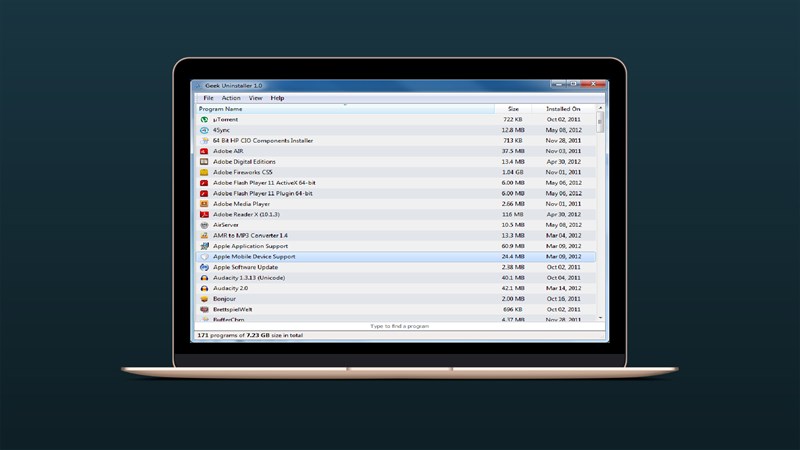Select AMR to MP3 Converter 1.4 text
The image size is (800, 450).
[251, 235]
